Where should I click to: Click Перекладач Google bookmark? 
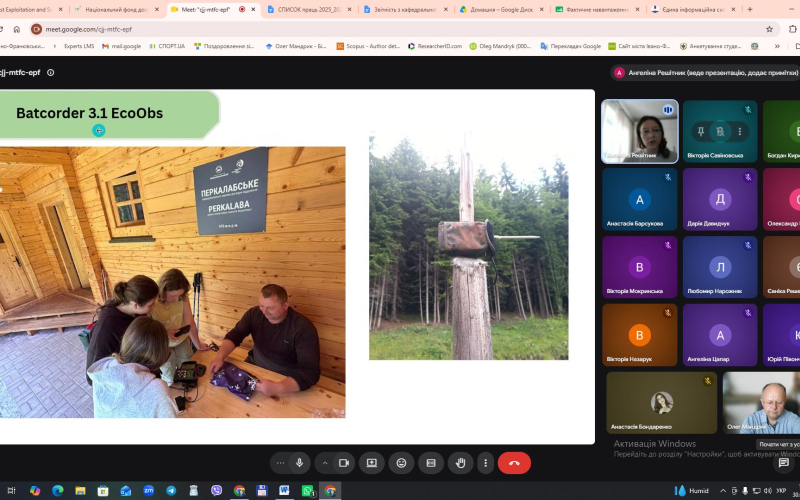click(570, 46)
